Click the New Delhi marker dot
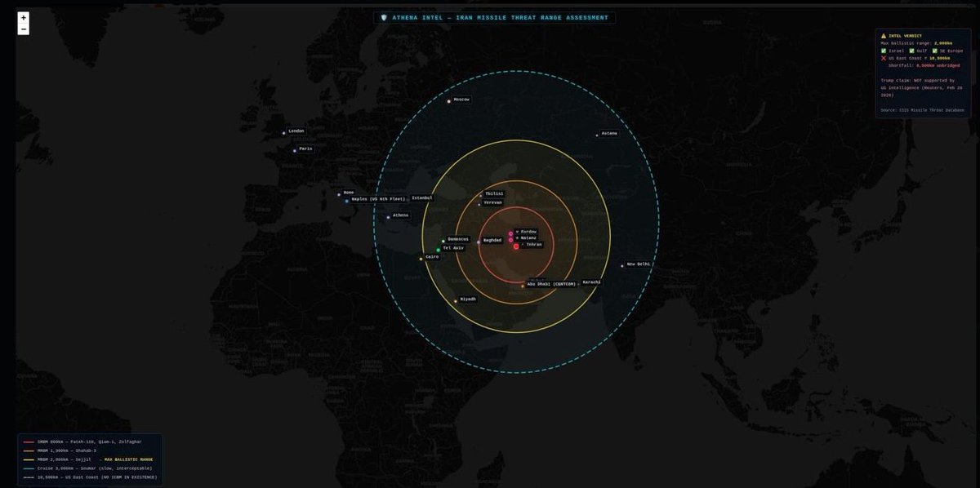 tap(622, 265)
